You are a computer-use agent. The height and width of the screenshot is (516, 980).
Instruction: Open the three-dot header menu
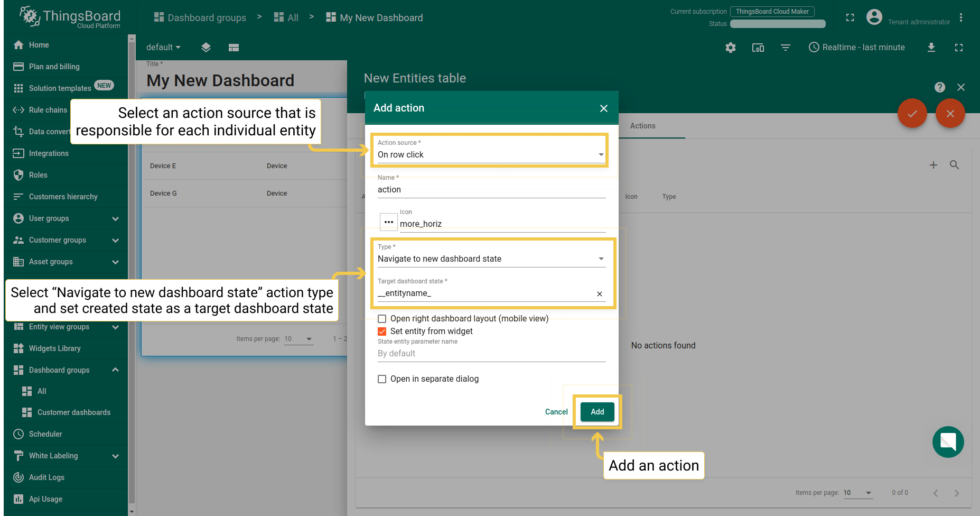[x=961, y=17]
